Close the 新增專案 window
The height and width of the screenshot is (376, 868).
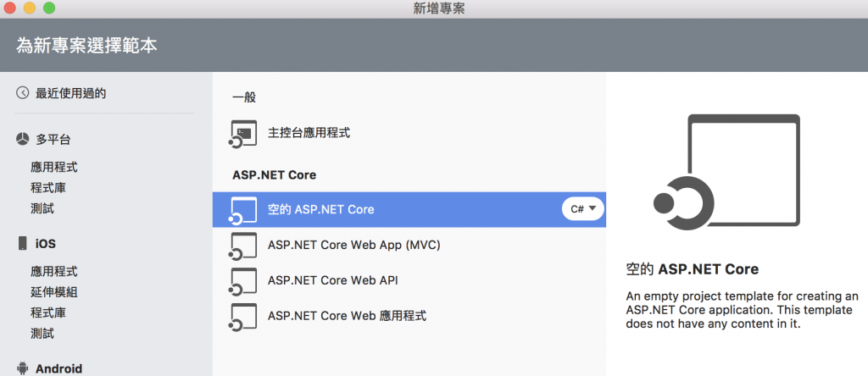pos(9,8)
